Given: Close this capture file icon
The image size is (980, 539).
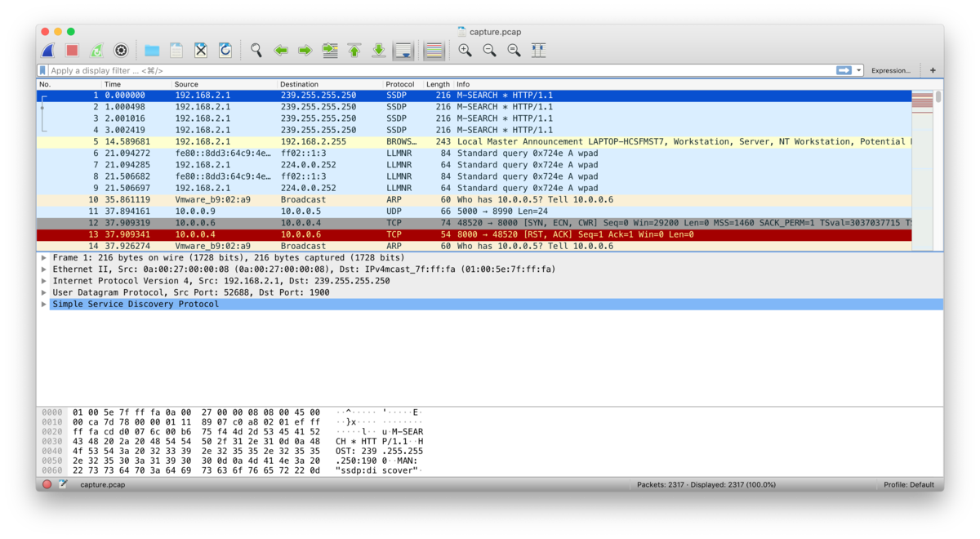Looking at the screenshot, I should (201, 51).
